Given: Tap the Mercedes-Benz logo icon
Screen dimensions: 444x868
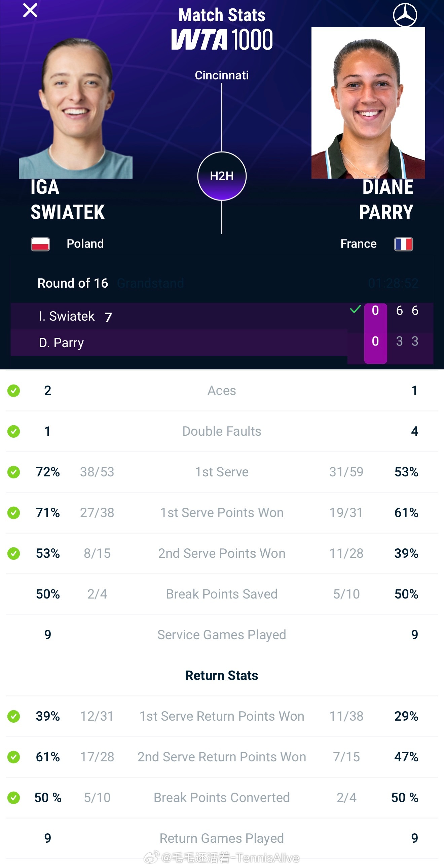Looking at the screenshot, I should coord(405,15).
